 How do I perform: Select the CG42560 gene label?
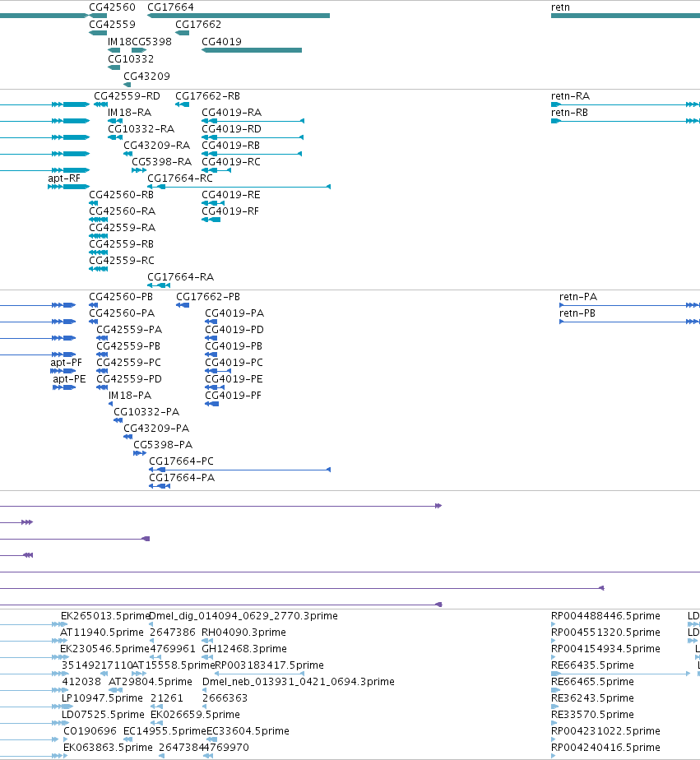point(112,7)
